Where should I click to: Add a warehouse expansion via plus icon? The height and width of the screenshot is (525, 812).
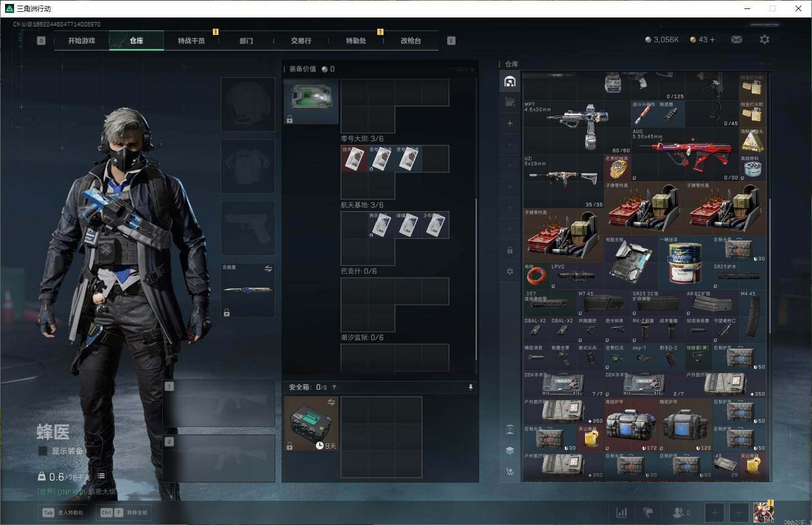coord(510,123)
